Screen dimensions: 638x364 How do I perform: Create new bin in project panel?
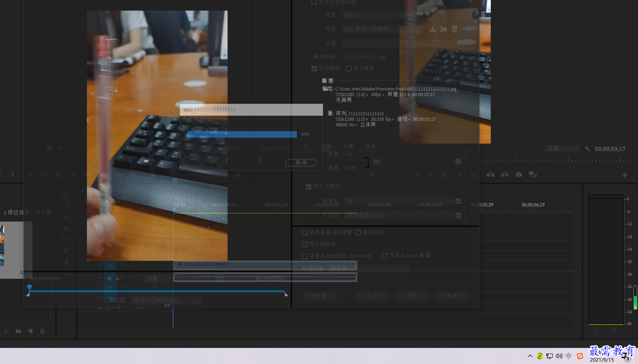[x=18, y=331]
